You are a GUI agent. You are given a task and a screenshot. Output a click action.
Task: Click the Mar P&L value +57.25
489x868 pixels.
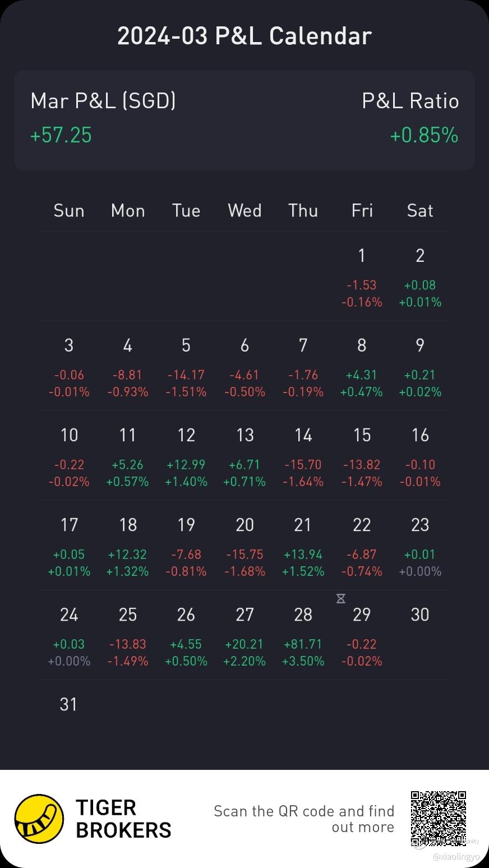(61, 135)
